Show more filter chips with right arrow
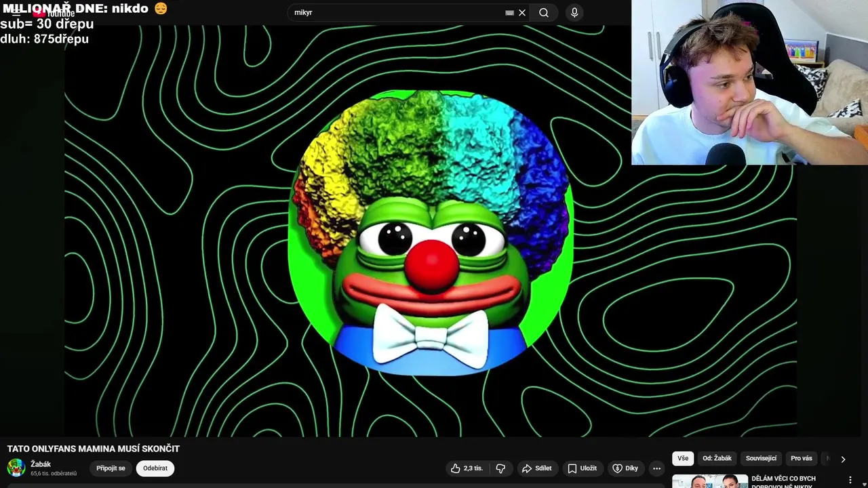Screen dimensions: 868x488 pos(843,459)
